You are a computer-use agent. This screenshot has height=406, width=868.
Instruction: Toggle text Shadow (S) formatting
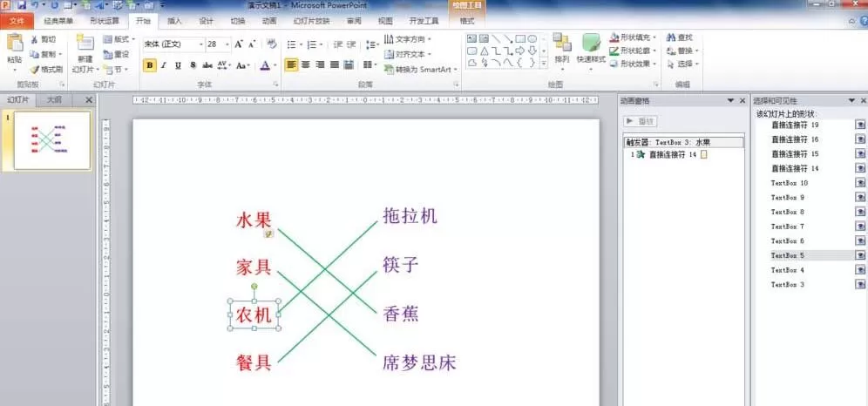(x=193, y=65)
